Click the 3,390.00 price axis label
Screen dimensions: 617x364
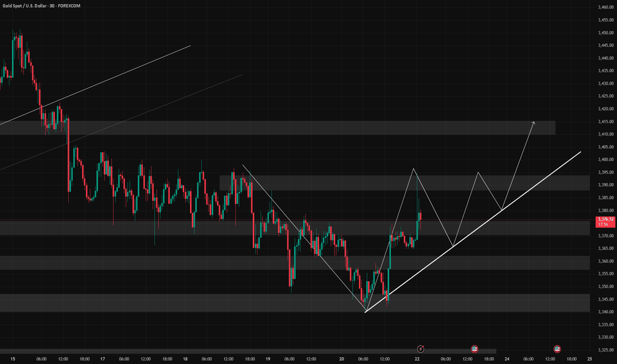(x=606, y=185)
